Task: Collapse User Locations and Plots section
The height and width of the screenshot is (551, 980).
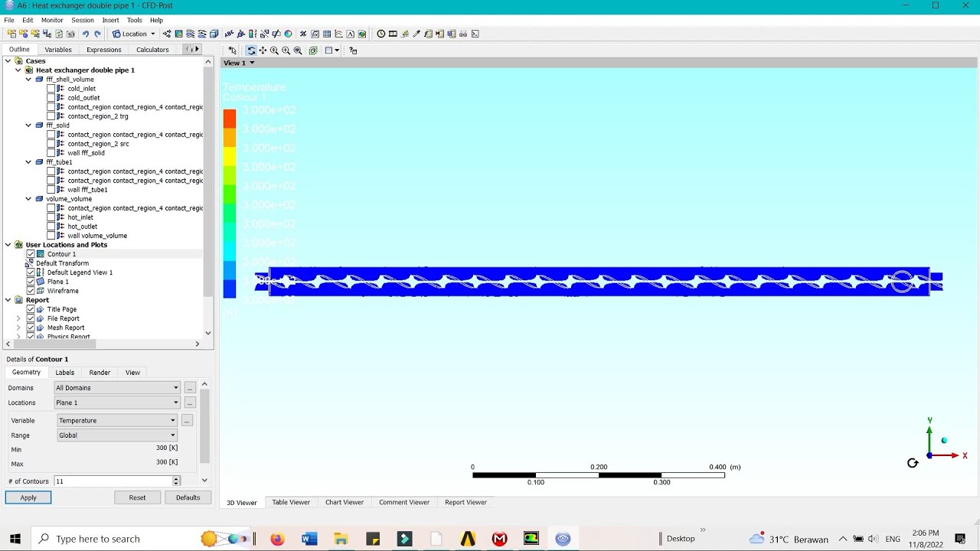Action: (8, 245)
